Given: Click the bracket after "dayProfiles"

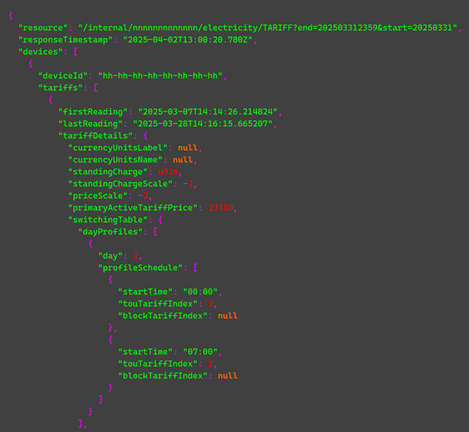Looking at the screenshot, I should click(x=155, y=232).
